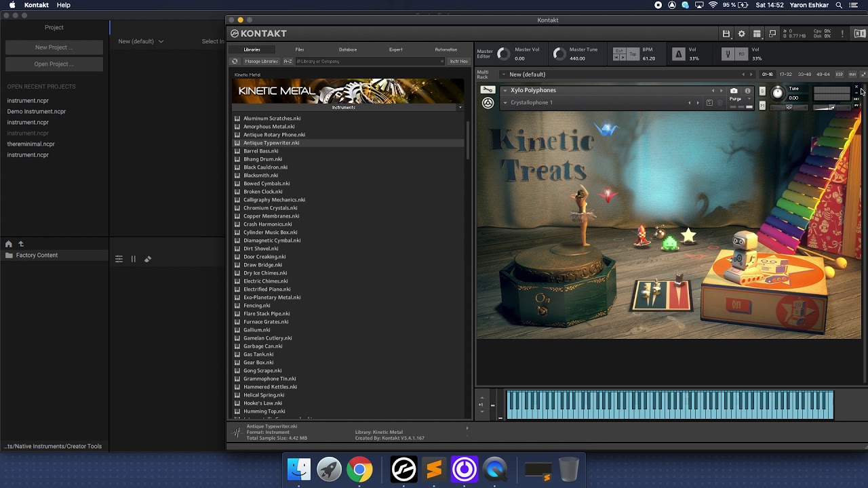Viewport: 868px width, 488px height.
Task: Open Launchpad rocket in the dock
Action: (329, 469)
